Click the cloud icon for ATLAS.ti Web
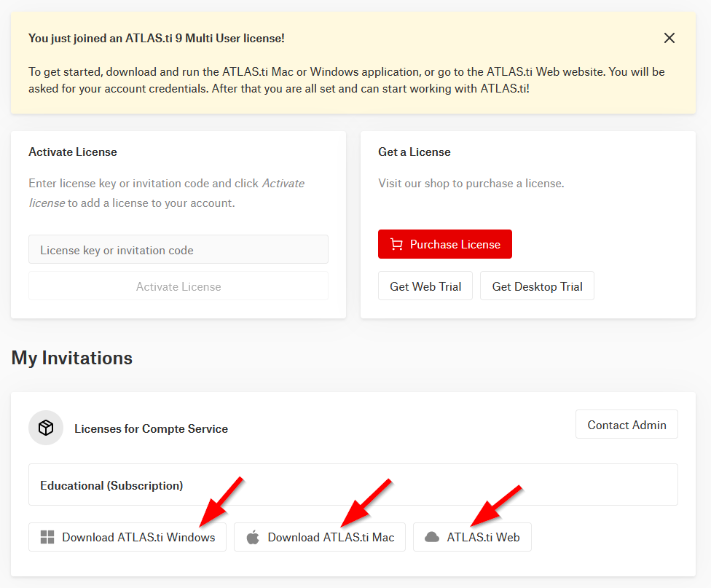The image size is (711, 588). [432, 538]
